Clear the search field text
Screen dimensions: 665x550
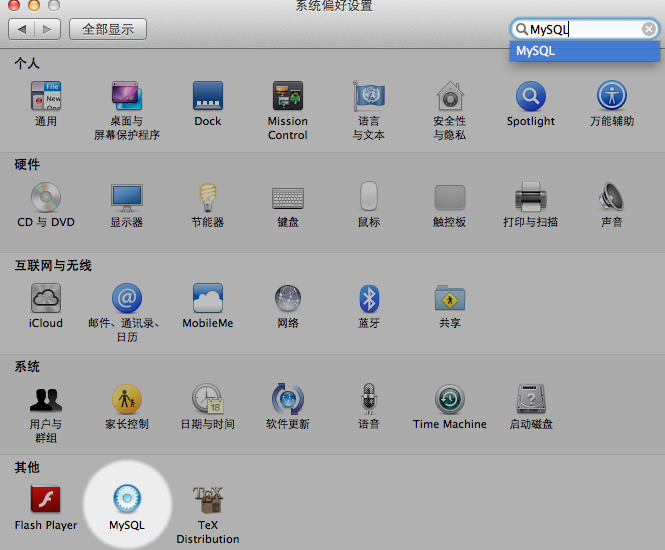(x=649, y=30)
